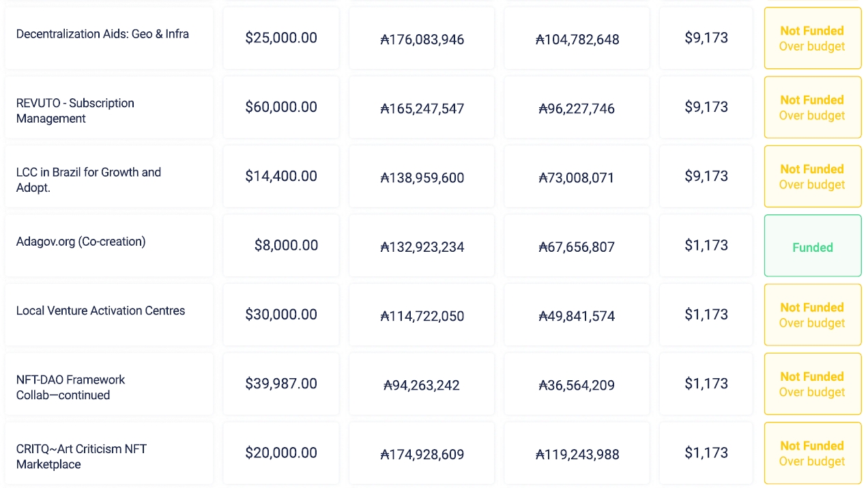Click the Adagov.org (Co-creation) proposal title
The image size is (868, 488).
coord(81,242)
